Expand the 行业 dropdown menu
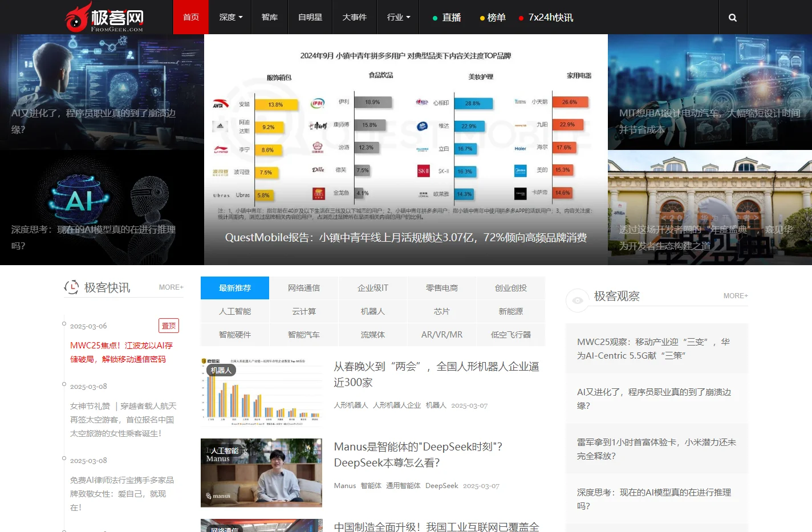 click(398, 17)
